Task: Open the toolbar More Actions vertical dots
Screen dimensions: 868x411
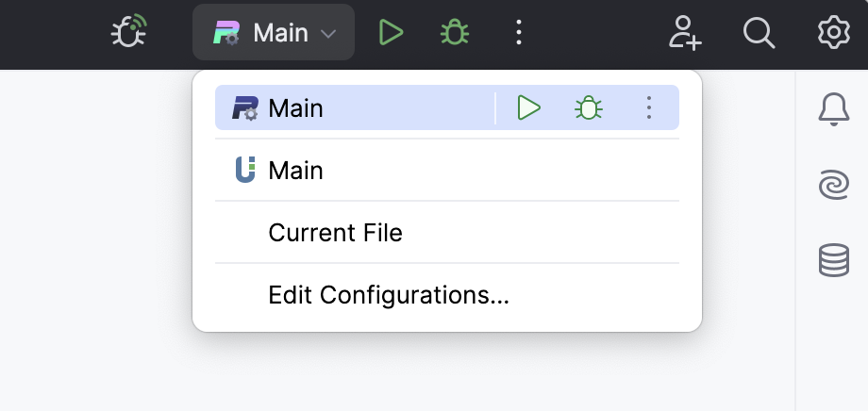Action: click(518, 33)
